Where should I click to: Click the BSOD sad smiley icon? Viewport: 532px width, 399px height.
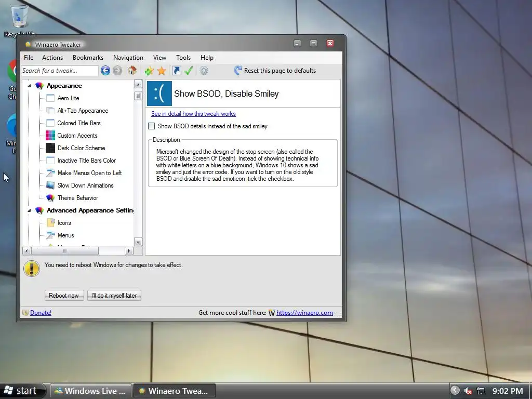(x=159, y=94)
